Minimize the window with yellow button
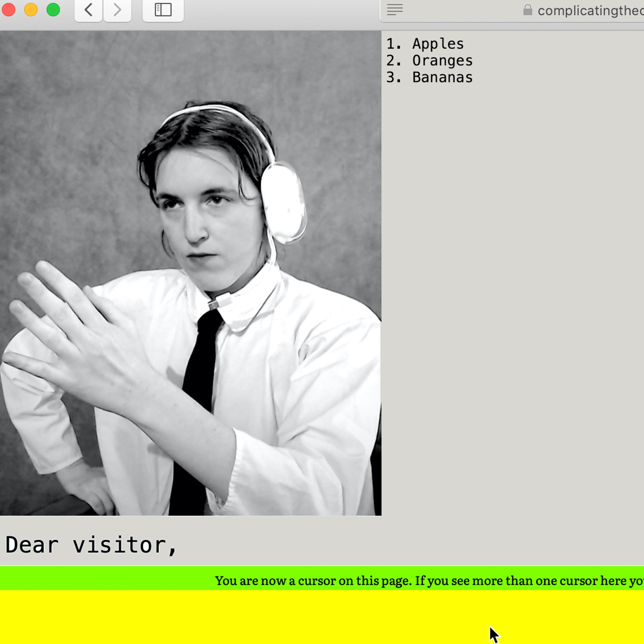The image size is (644, 644). (x=31, y=10)
